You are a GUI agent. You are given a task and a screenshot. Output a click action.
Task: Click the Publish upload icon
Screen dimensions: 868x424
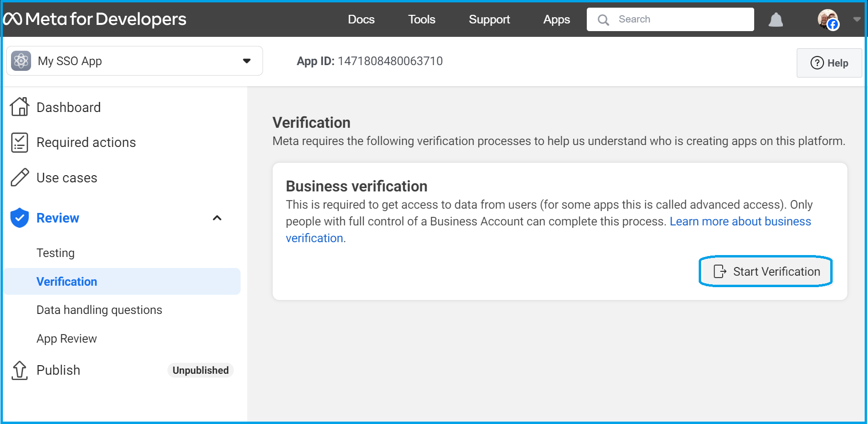point(20,370)
